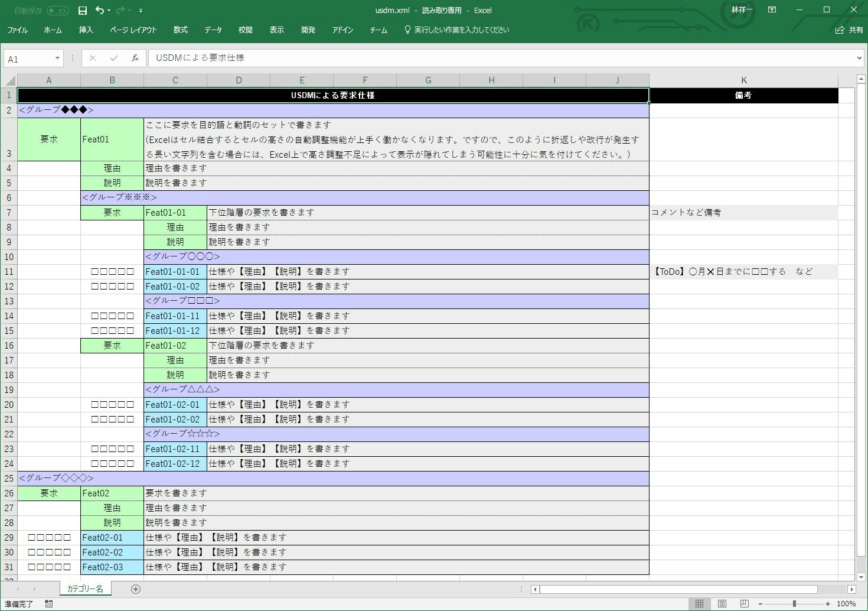Screen dimensions: 868x611
Task: Select the <グループ◇◇◇> row cell
Action: point(333,479)
